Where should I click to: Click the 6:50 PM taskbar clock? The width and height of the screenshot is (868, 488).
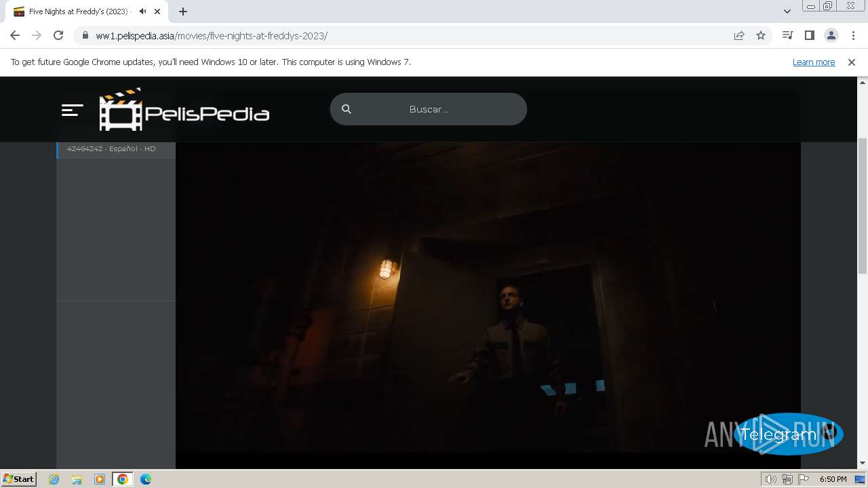(833, 479)
